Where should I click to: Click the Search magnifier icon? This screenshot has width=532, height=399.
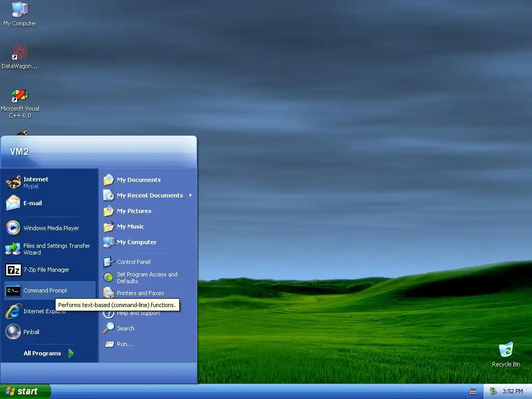coord(109,328)
